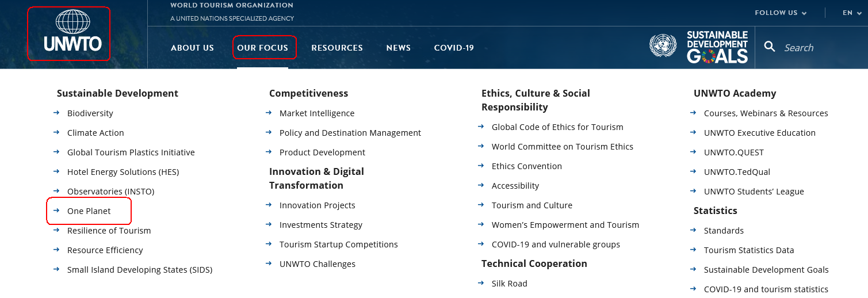Open Courses, Webinars & Resources
Viewport: 868px width, 298px height.
pos(766,113)
